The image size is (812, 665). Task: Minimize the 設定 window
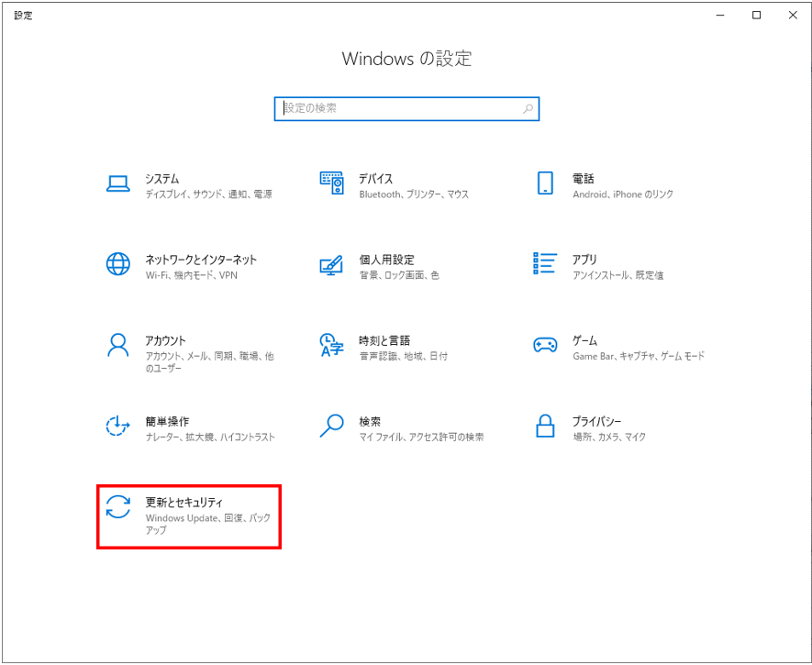(x=720, y=16)
